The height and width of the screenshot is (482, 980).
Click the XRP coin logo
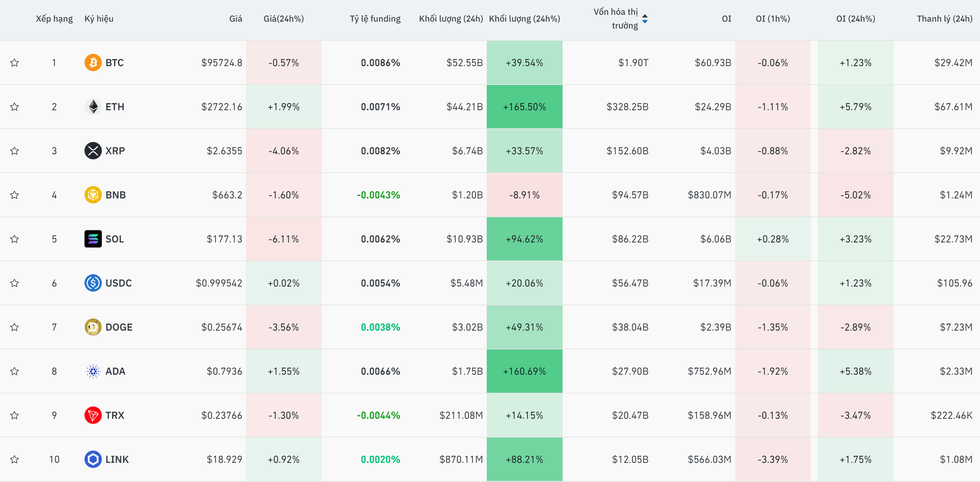(93, 151)
